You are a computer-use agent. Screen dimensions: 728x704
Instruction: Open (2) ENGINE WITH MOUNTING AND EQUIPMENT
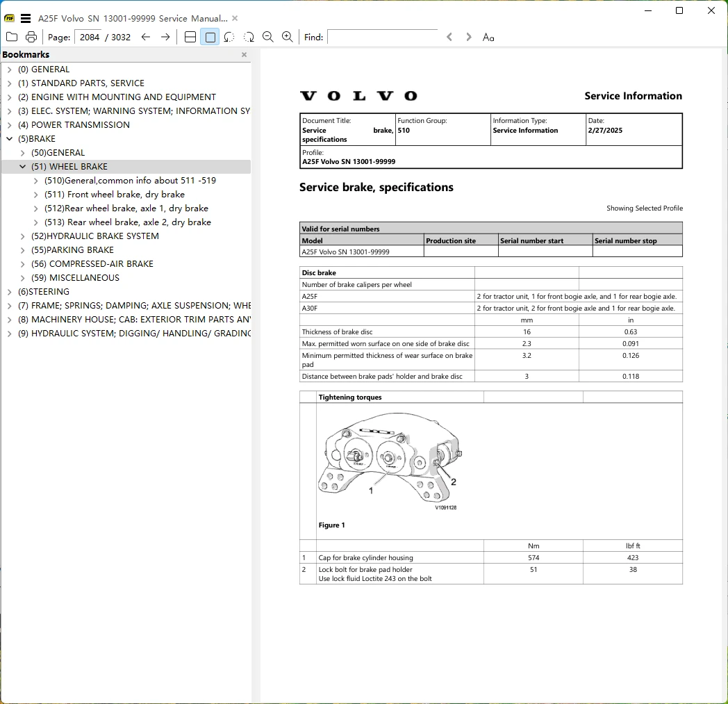[117, 97]
